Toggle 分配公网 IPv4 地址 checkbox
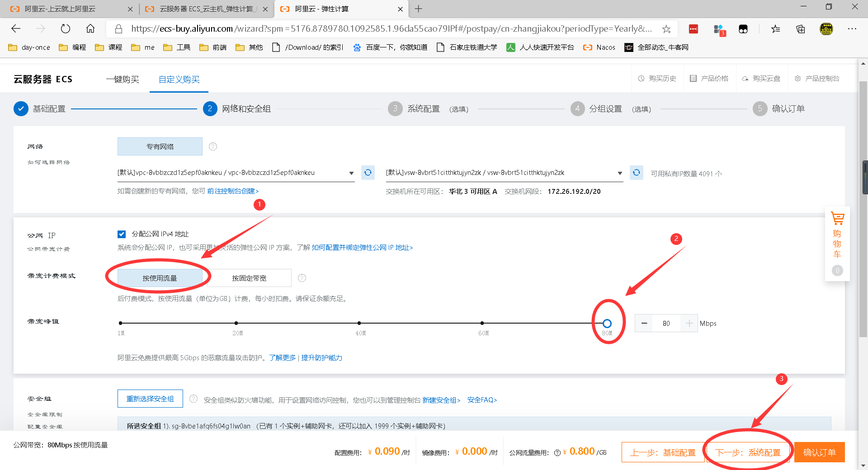The image size is (868, 470). 121,234
